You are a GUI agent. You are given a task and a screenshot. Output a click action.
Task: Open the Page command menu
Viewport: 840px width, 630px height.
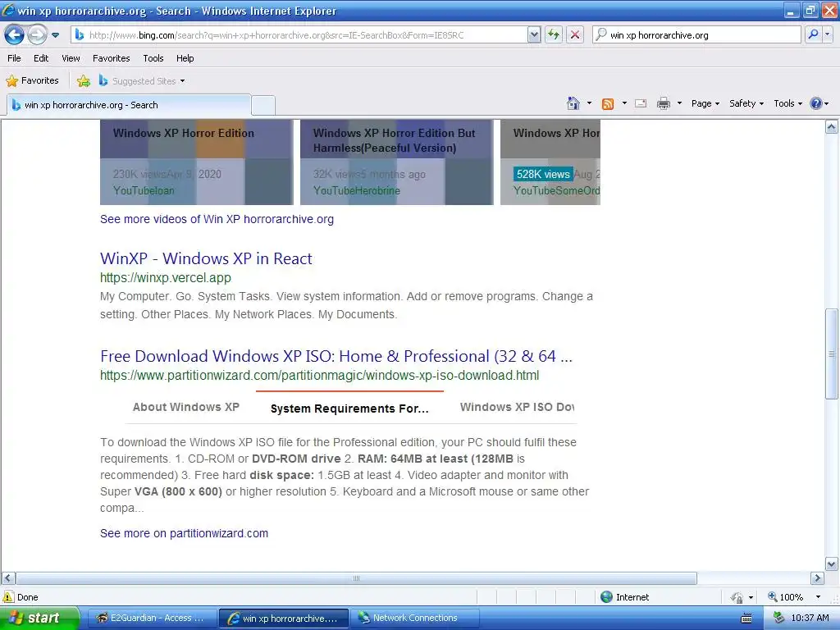click(705, 103)
